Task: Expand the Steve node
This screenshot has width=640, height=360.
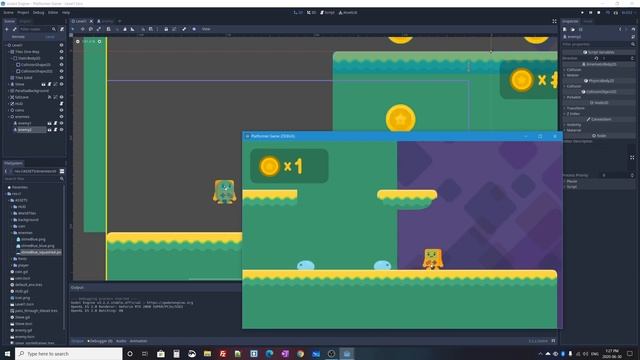Action: click(x=9, y=84)
